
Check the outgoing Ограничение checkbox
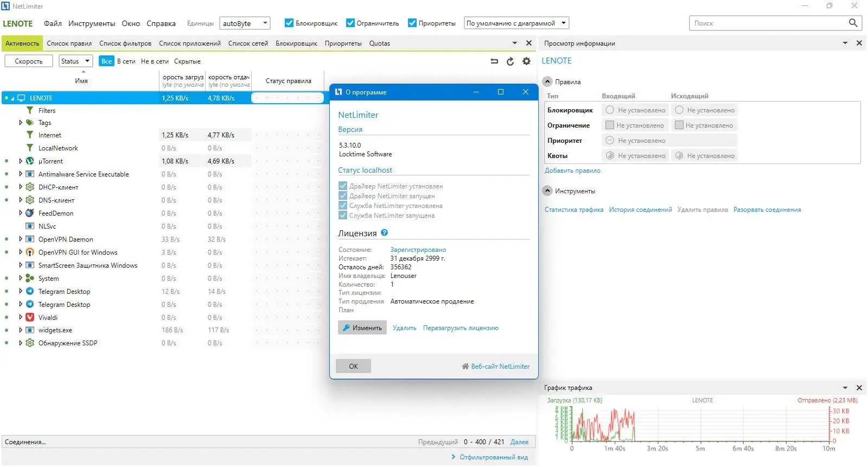point(679,125)
